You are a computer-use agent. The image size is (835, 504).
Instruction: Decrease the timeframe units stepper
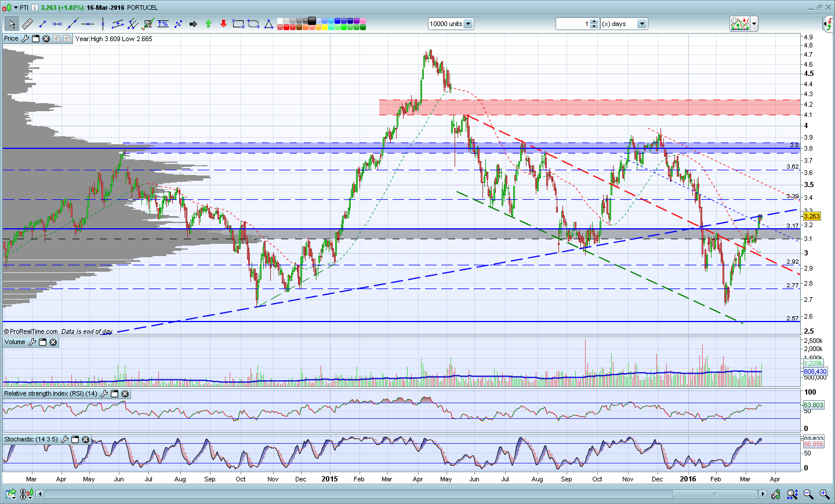(594, 27)
